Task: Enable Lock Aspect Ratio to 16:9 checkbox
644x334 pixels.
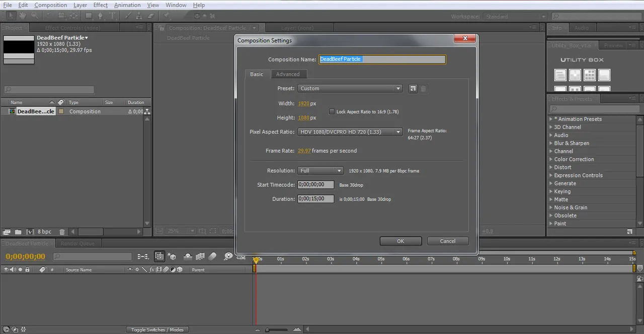Action: (x=332, y=111)
